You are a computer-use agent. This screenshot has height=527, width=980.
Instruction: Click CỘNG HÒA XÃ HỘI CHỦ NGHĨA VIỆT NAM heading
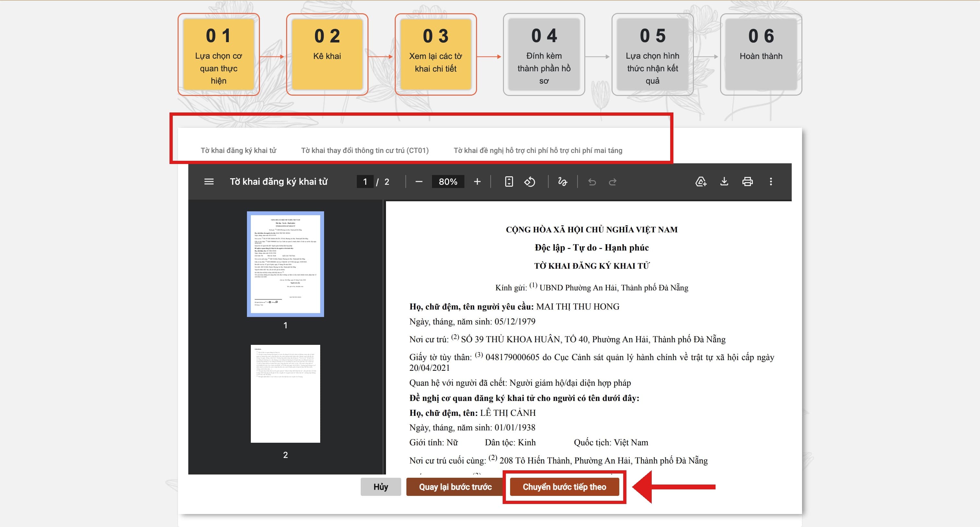pos(591,229)
